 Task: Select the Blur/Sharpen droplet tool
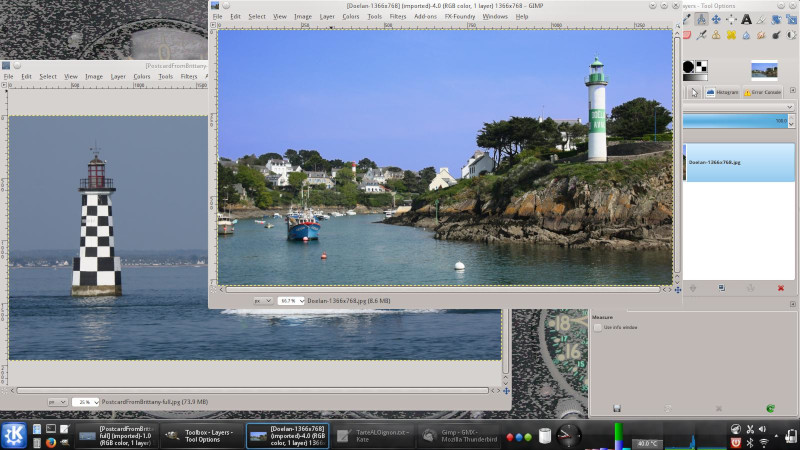point(746,35)
